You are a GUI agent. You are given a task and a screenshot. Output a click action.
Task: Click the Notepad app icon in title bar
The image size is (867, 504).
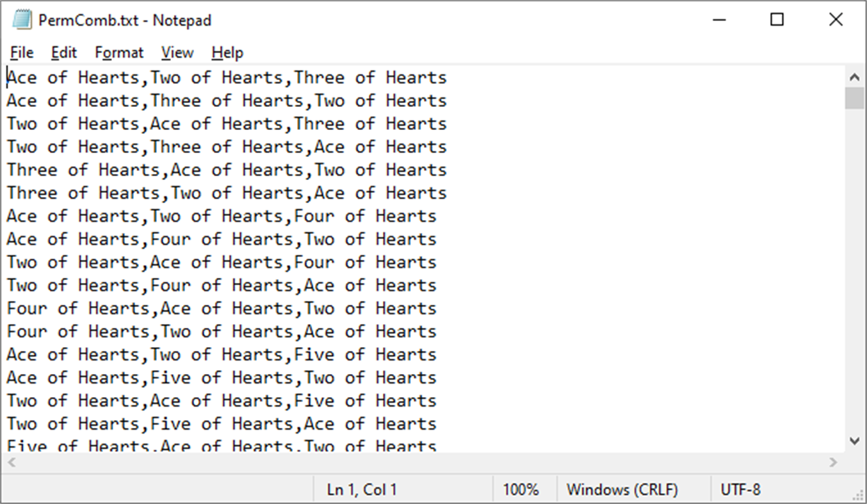tap(22, 20)
